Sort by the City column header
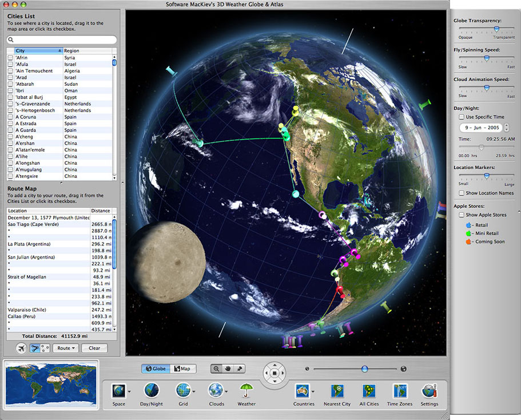This screenshot has height=420, width=521. [x=38, y=51]
